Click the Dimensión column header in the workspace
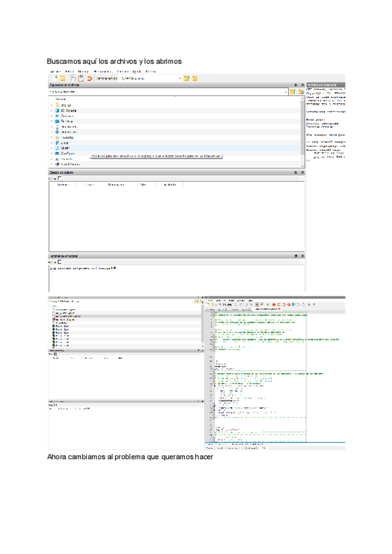The height and width of the screenshot is (554, 392). [116, 185]
